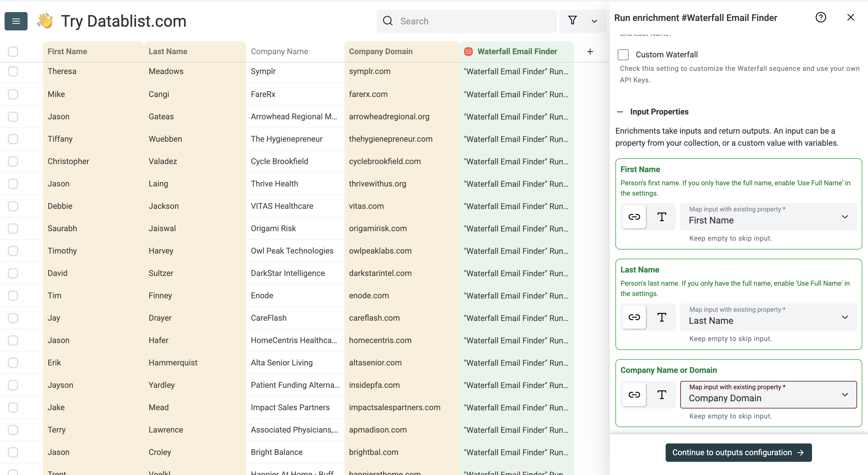Select the 'thehygienepreneur.com' cell
This screenshot has height=475, width=868.
(x=402, y=139)
